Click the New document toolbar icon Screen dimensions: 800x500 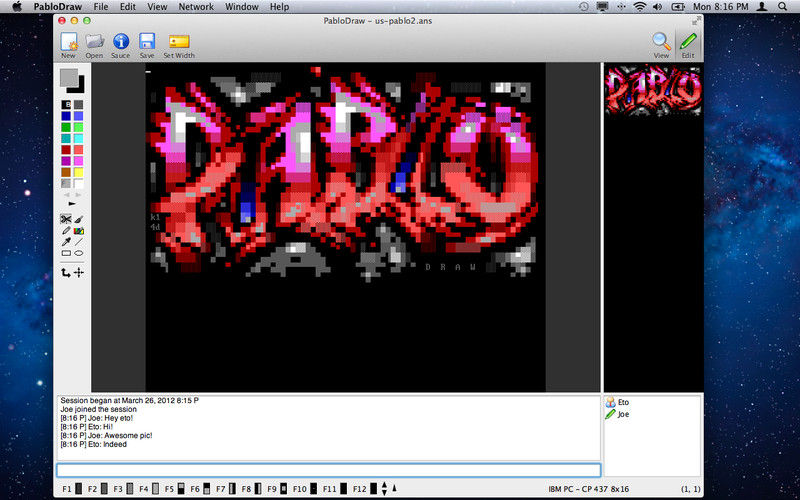(68, 42)
